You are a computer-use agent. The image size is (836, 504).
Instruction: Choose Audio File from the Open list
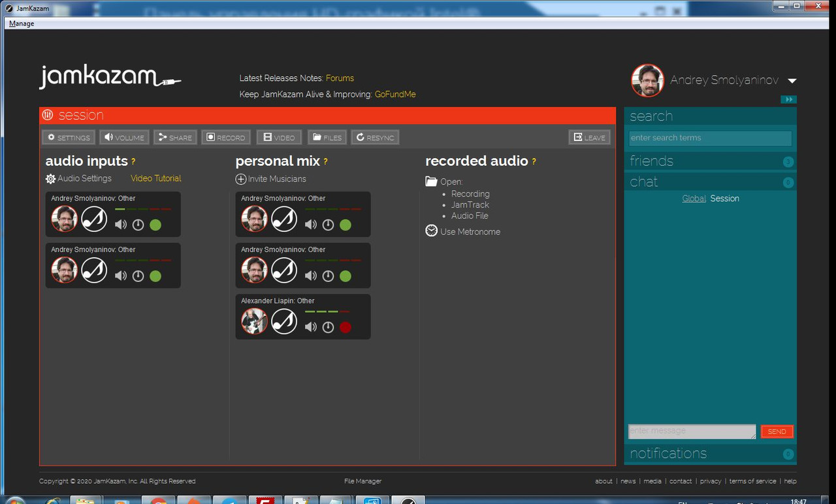(x=470, y=216)
